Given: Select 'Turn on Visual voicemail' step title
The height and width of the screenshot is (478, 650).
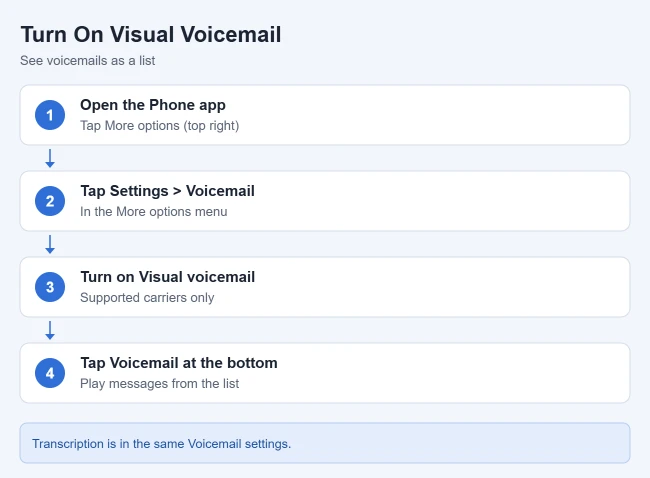Looking at the screenshot, I should 167,277.
